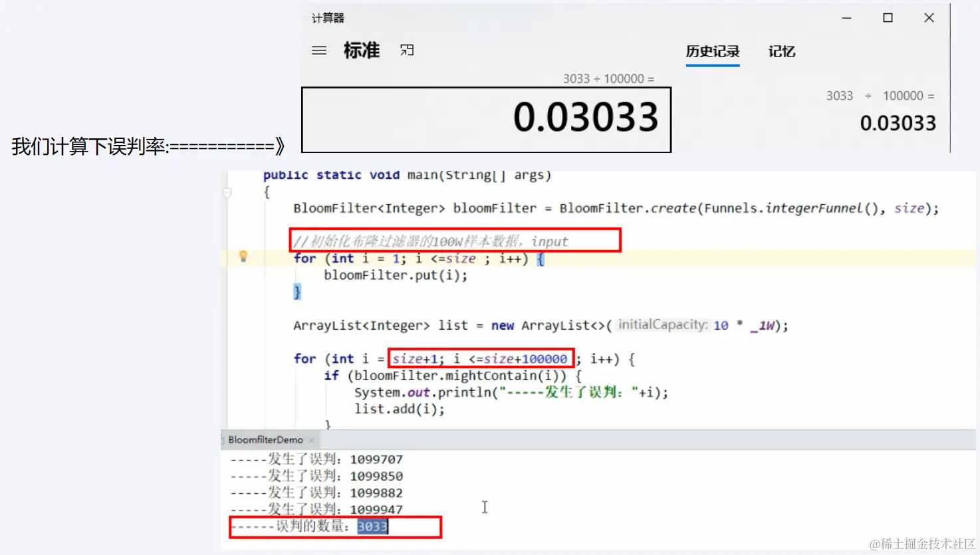Screen dimensions: 980x555
Task: Click the initialCapacity parameter hint
Action: [663, 324]
